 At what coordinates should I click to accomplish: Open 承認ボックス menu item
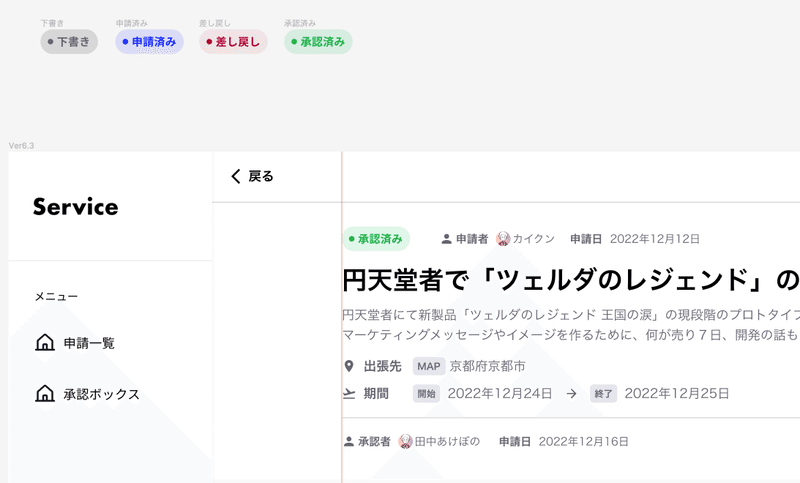tap(102, 394)
